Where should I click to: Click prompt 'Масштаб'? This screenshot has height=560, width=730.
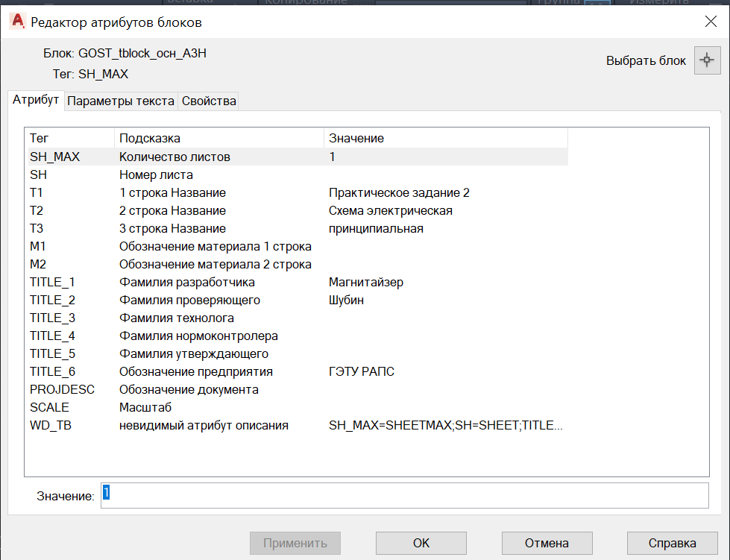(x=145, y=407)
